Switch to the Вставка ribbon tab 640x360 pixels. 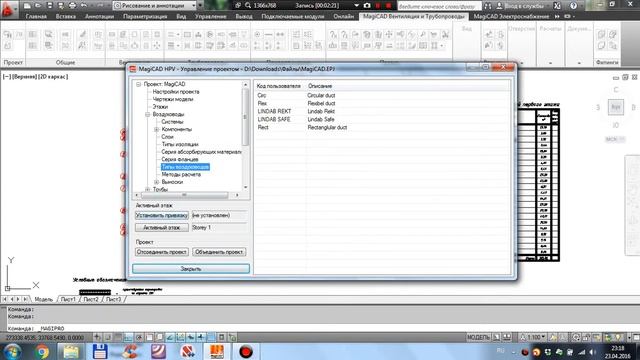tap(66, 16)
